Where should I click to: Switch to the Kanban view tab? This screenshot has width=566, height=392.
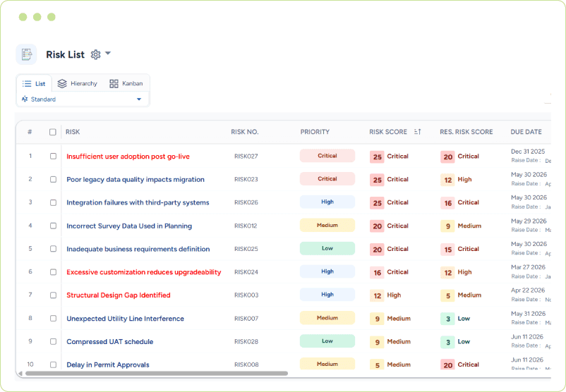(126, 84)
